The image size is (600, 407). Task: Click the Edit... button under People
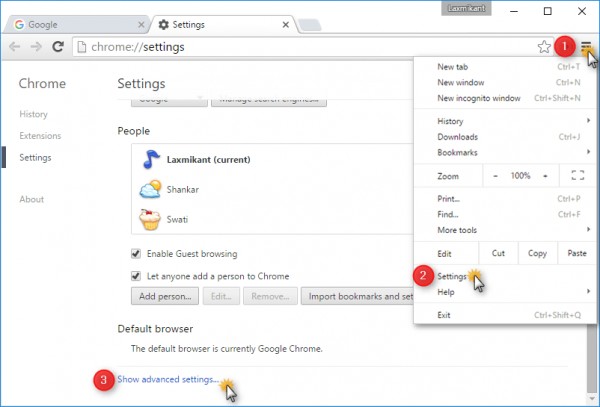point(221,296)
